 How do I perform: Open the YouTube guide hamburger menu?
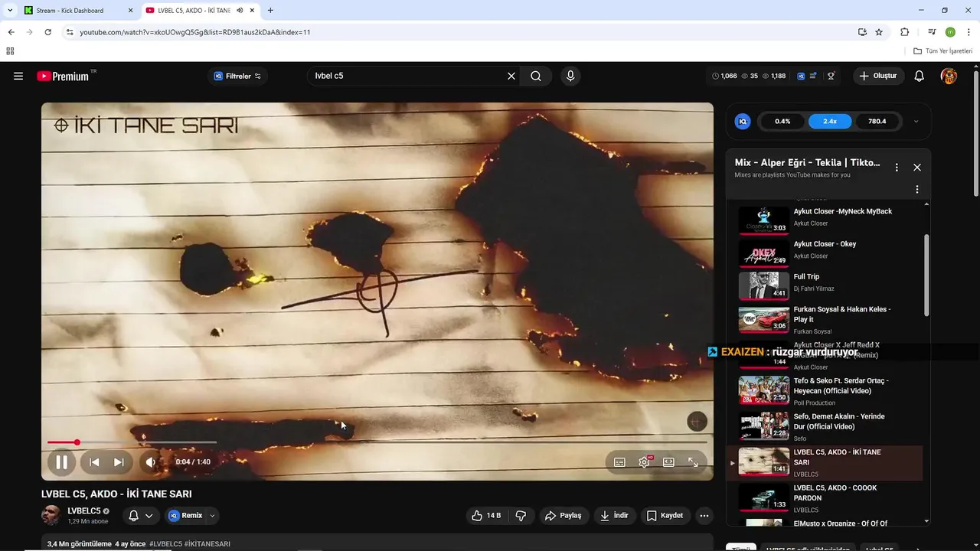click(18, 76)
